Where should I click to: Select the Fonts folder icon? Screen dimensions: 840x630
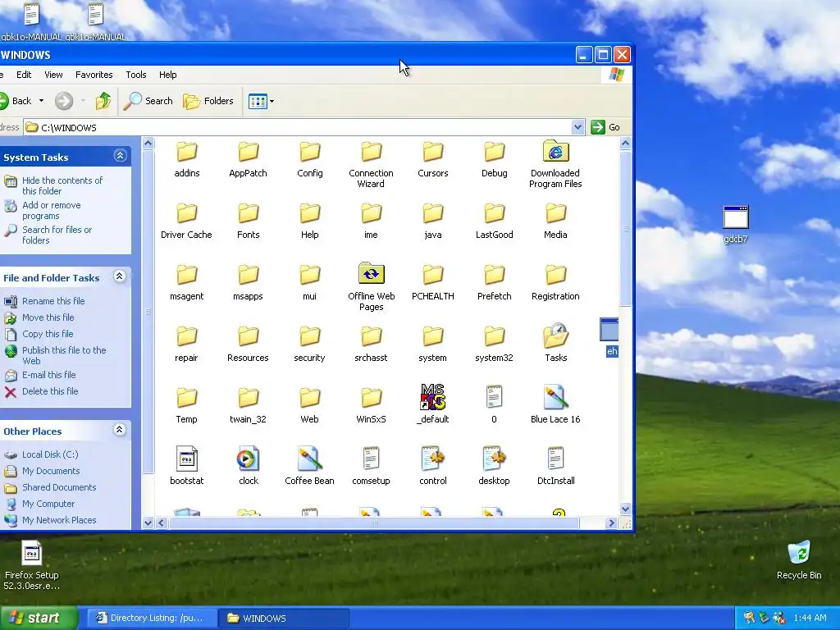click(x=248, y=213)
